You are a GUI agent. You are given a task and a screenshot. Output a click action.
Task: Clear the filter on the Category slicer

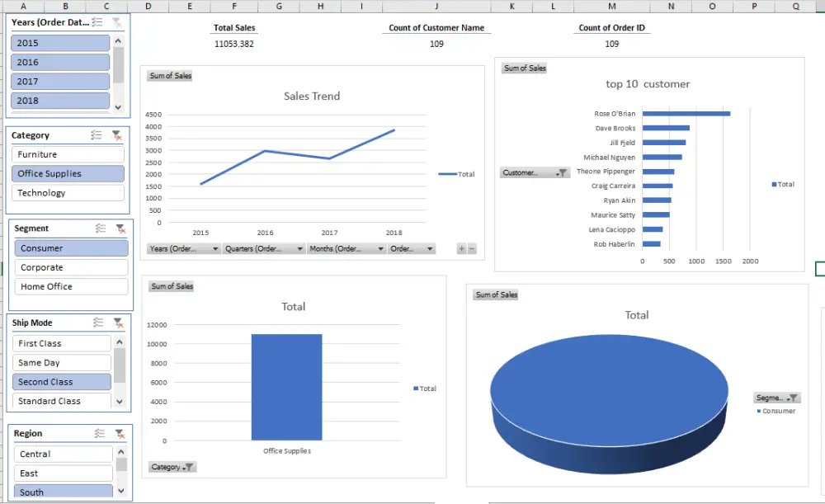(x=117, y=134)
